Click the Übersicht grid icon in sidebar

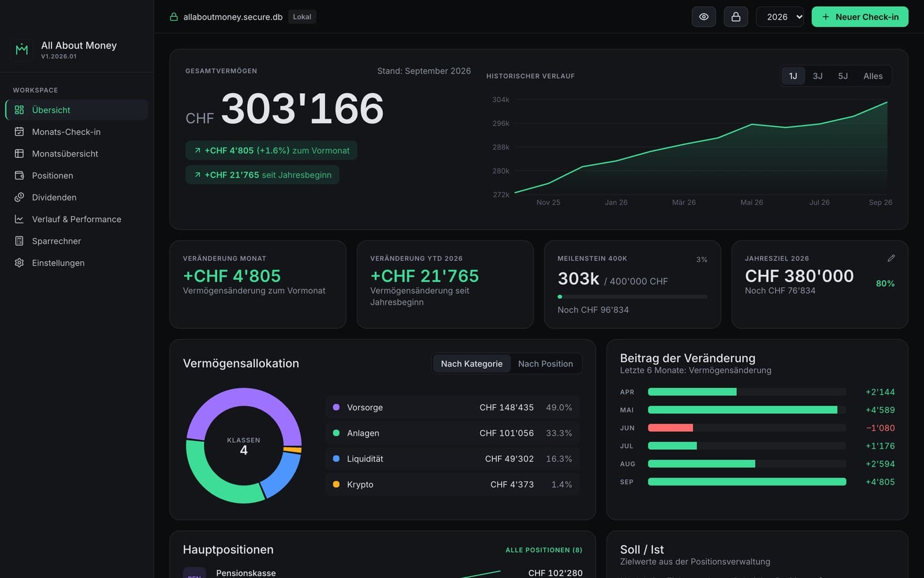(x=19, y=110)
